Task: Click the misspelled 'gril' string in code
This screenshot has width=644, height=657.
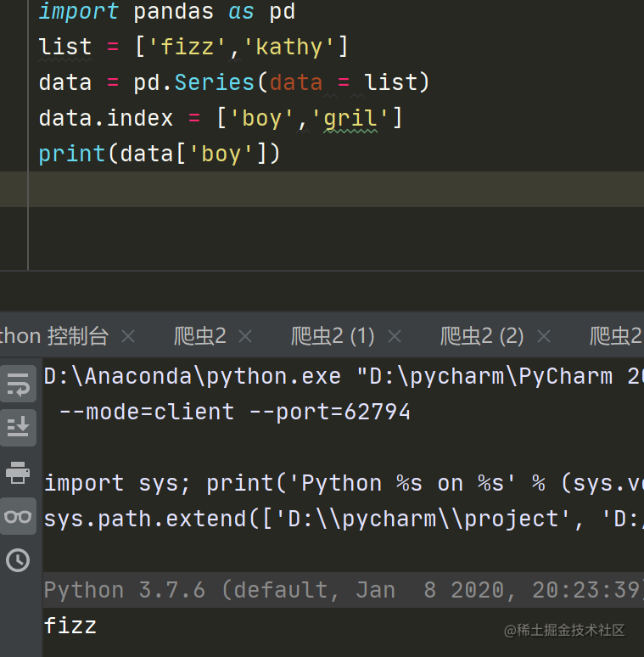Action: (x=350, y=118)
